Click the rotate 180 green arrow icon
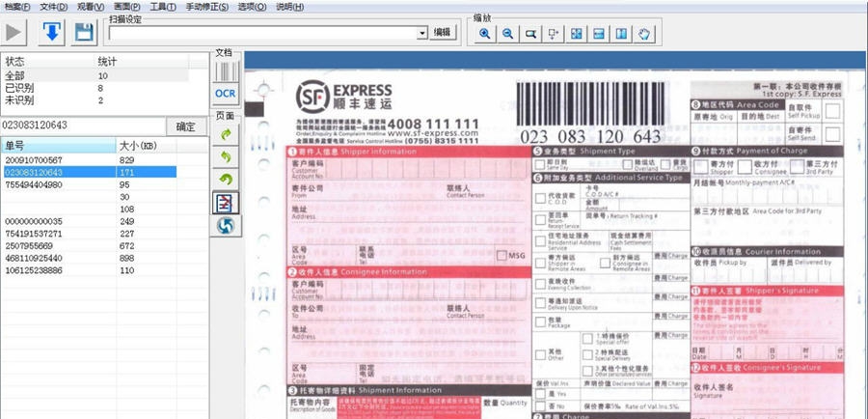 [226, 180]
